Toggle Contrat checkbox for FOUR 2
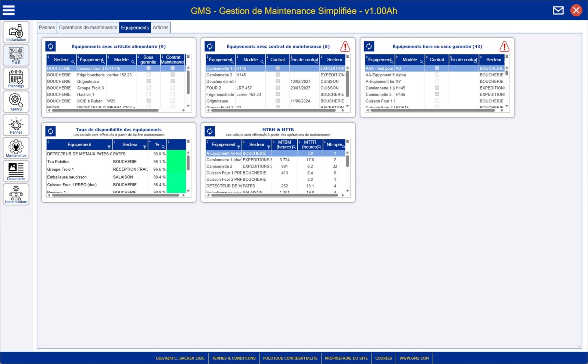Image resolution: width=588 pixels, height=364 pixels. tap(277, 88)
